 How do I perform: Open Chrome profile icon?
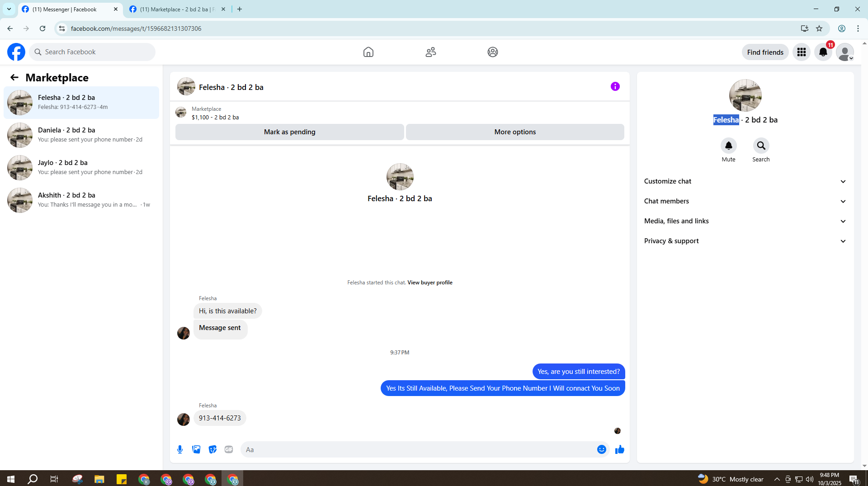tap(842, 28)
